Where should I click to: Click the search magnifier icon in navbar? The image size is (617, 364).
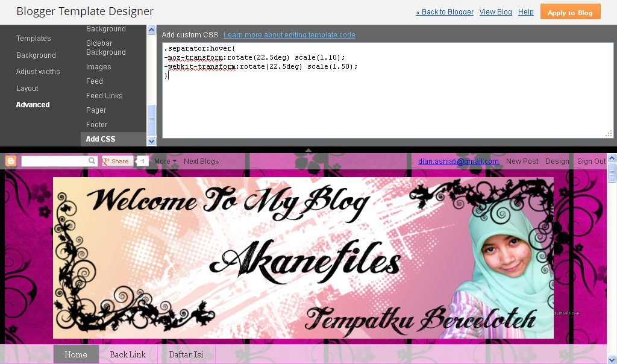(92, 160)
